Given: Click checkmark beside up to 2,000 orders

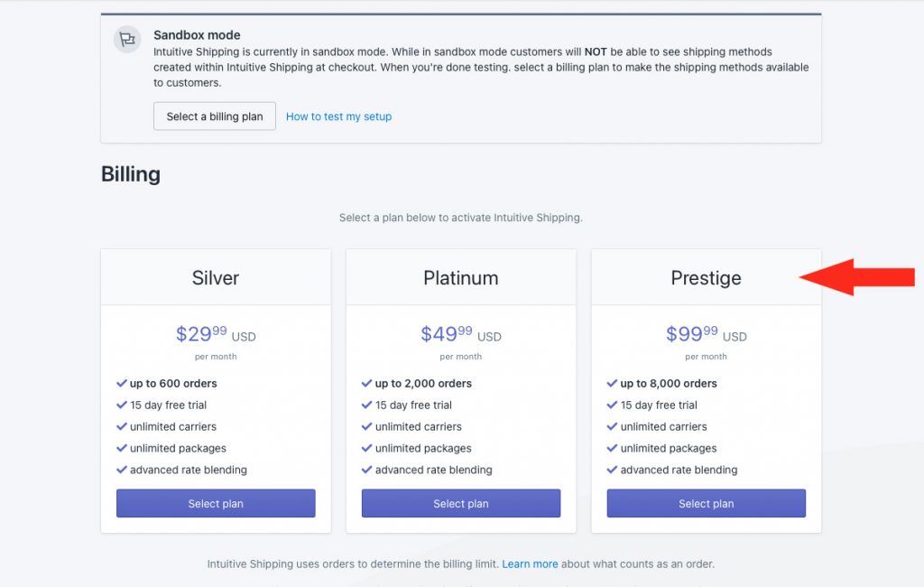Looking at the screenshot, I should click(x=366, y=384).
